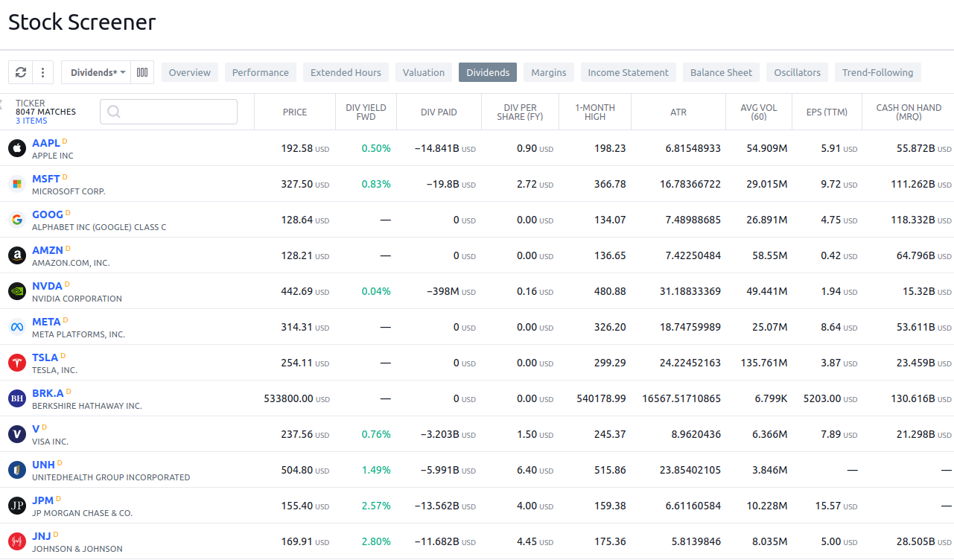Open the AAPL ticker link

[45, 143]
